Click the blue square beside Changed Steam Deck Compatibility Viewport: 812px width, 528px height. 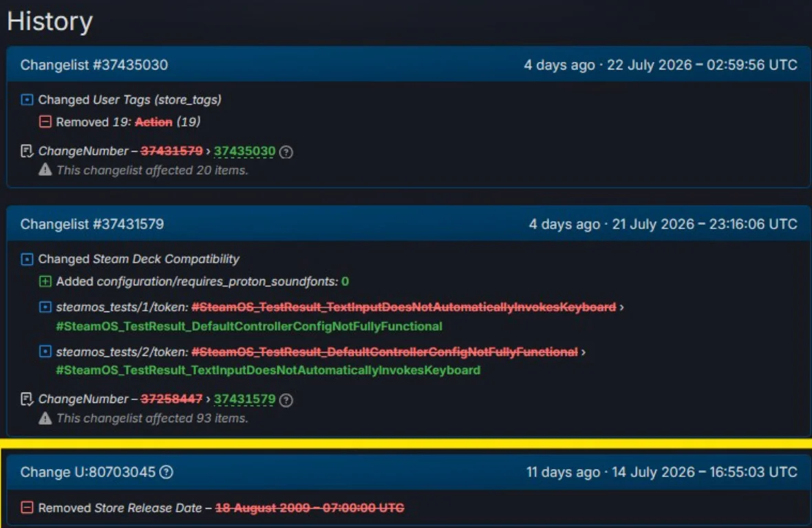click(x=27, y=258)
